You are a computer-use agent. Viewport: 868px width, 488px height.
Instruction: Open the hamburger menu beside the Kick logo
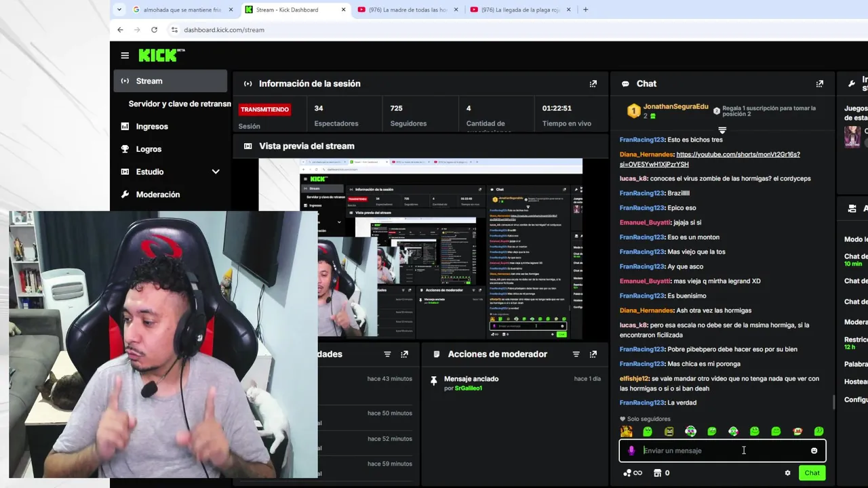point(125,56)
